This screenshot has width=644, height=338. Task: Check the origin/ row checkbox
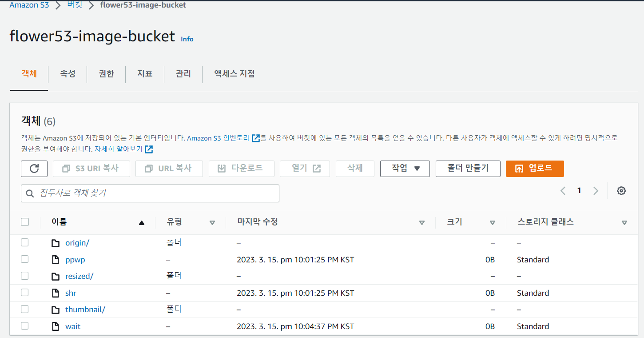(x=25, y=242)
